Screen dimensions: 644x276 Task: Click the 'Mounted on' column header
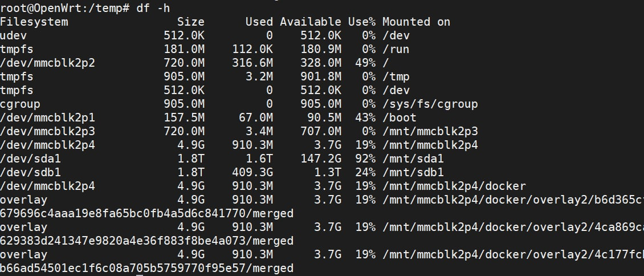[416, 22]
